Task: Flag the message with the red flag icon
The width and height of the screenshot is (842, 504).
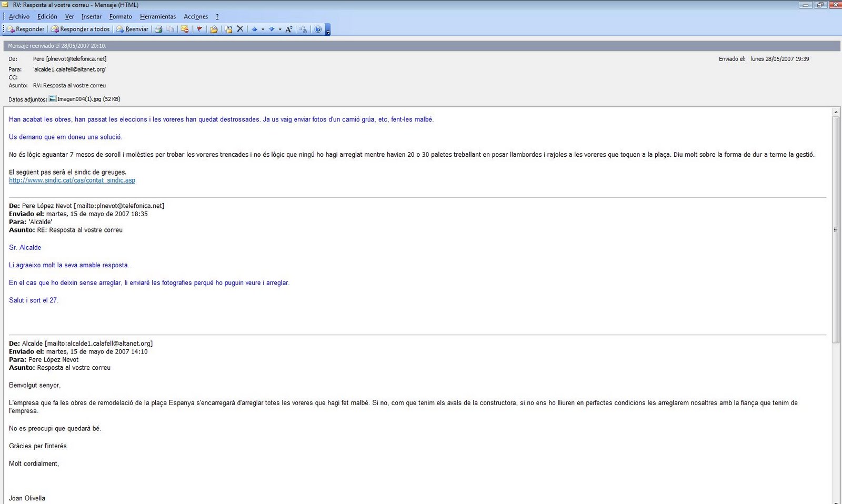Action: point(199,29)
